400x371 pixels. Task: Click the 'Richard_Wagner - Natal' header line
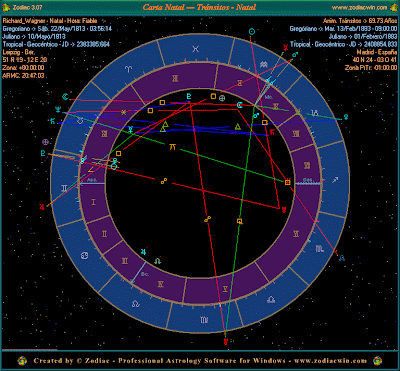pyautogui.click(x=49, y=20)
